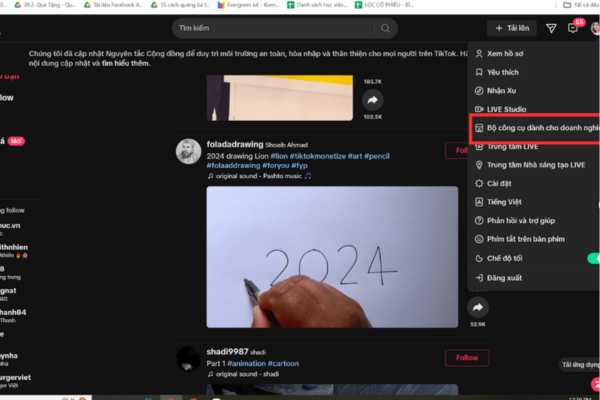Follow shadi9987 with Follow button
Viewport: 600px width, 400px height.
(x=467, y=358)
